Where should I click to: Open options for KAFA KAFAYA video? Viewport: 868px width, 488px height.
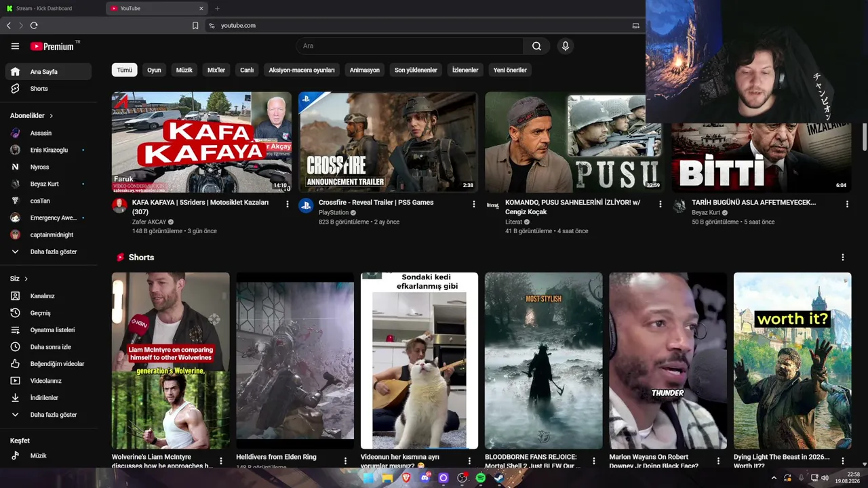[x=288, y=204]
